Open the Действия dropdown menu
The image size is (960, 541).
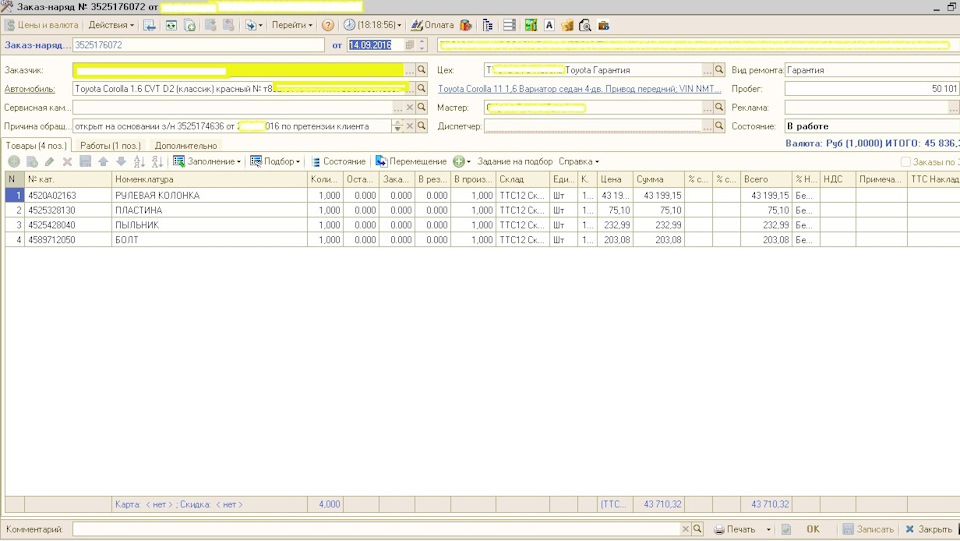[110, 25]
